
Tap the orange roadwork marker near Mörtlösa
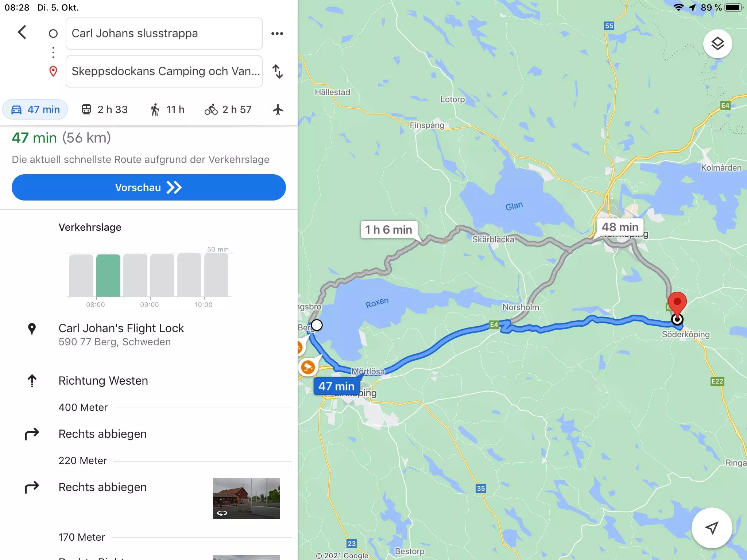click(308, 367)
